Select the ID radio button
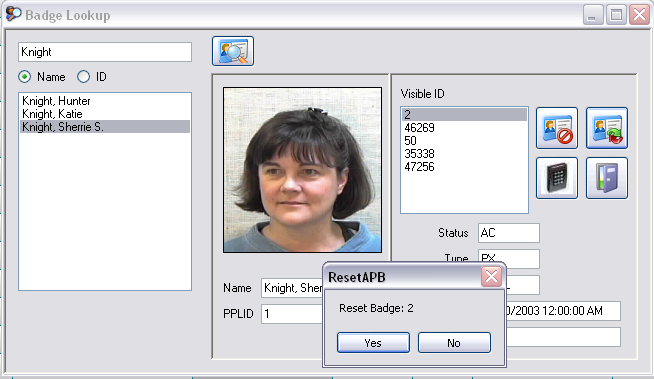The image size is (654, 379). tap(83, 77)
